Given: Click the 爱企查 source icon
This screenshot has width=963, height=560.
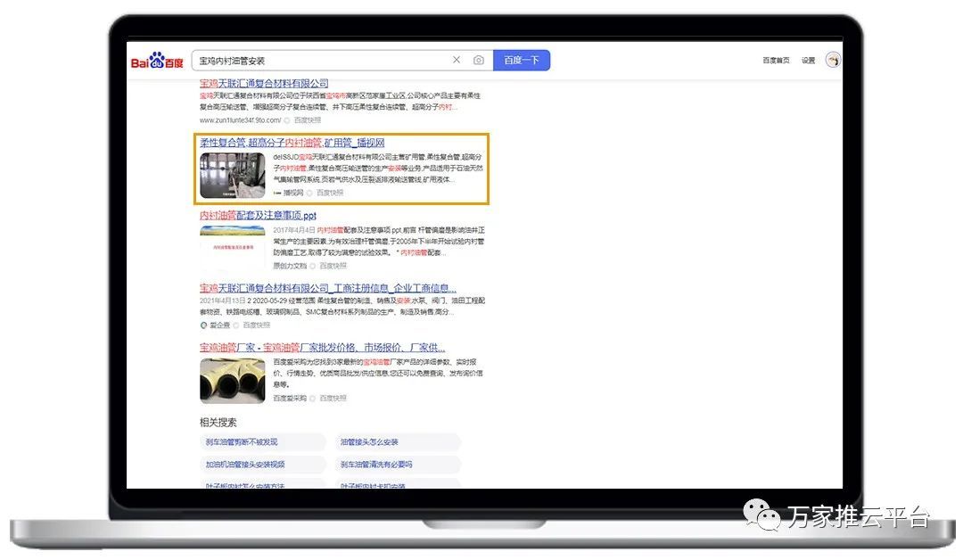Looking at the screenshot, I should (203, 325).
